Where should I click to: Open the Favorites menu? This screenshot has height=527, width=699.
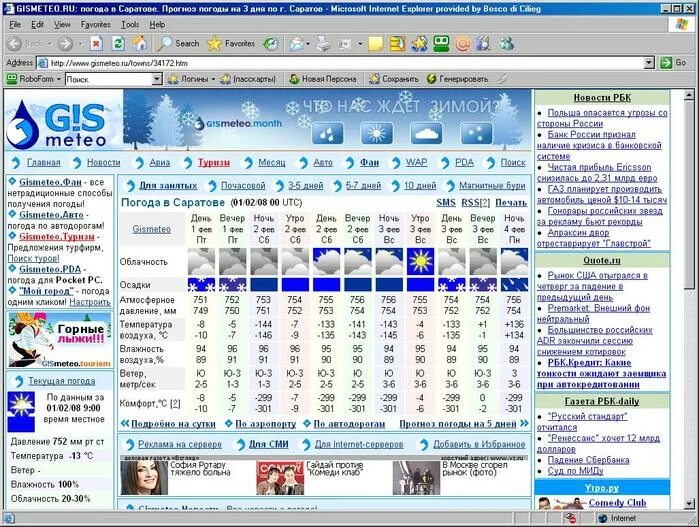click(95, 25)
